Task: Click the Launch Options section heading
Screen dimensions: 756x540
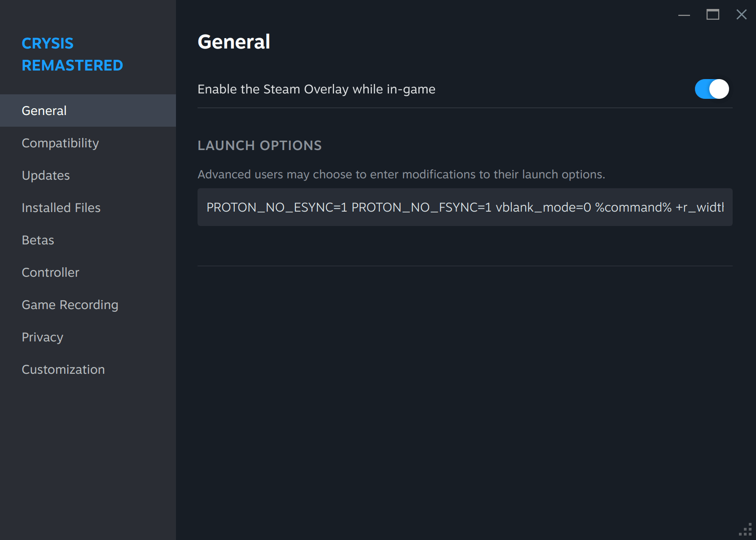Action: click(x=259, y=146)
